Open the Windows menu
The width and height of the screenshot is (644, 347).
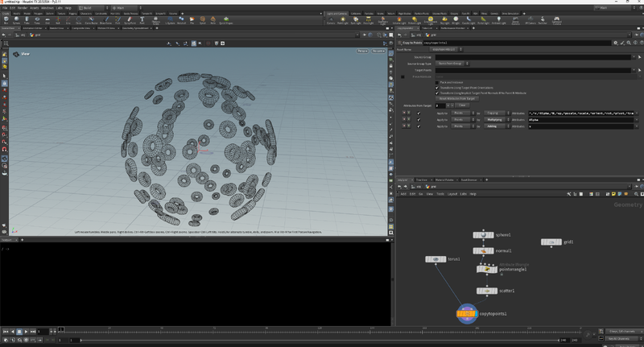[x=47, y=8]
